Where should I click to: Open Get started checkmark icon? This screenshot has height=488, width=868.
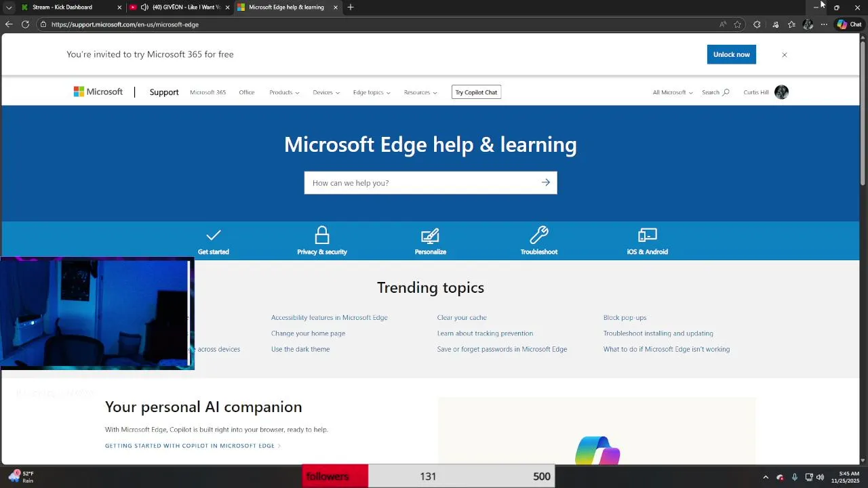tap(214, 235)
